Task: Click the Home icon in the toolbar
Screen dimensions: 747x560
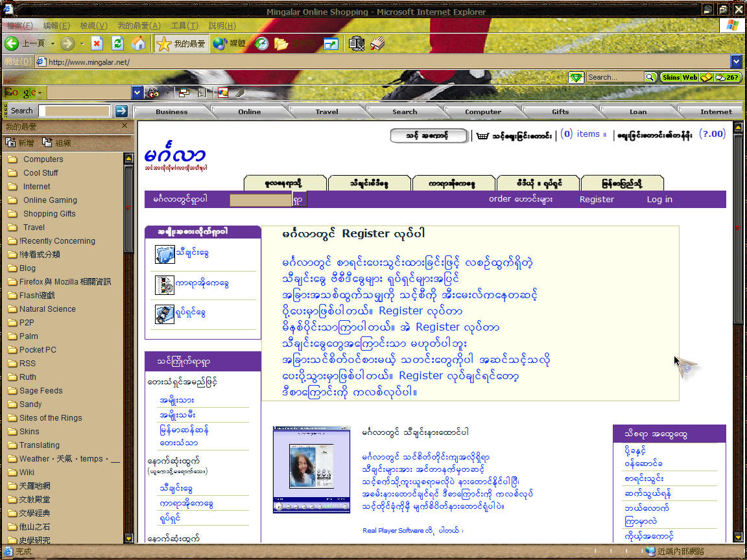Action: pyautogui.click(x=138, y=43)
